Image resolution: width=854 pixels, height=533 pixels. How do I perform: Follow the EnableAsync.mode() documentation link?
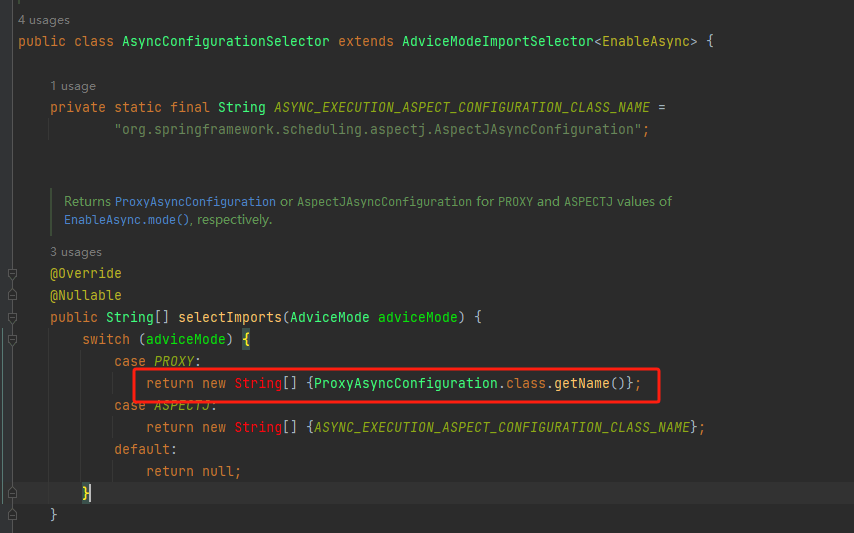click(x=127, y=219)
